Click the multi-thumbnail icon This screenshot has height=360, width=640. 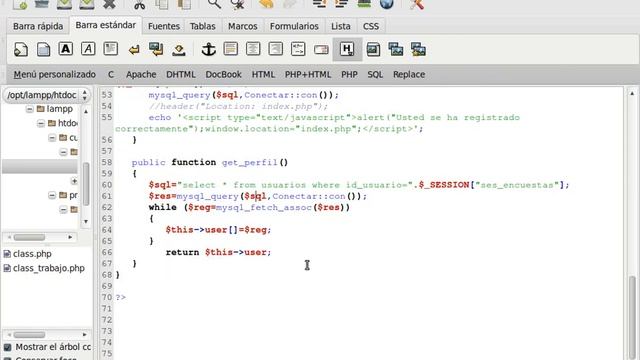click(418, 49)
